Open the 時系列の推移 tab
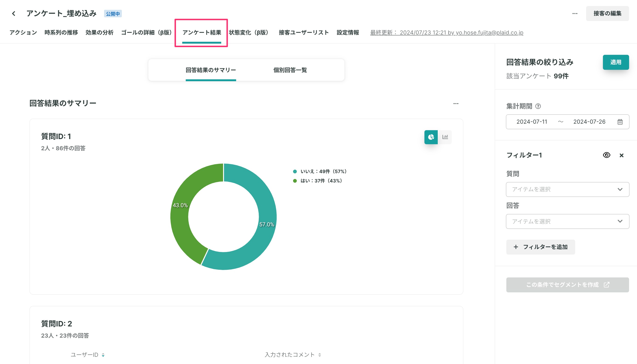The width and height of the screenshot is (637, 364). [x=61, y=32]
